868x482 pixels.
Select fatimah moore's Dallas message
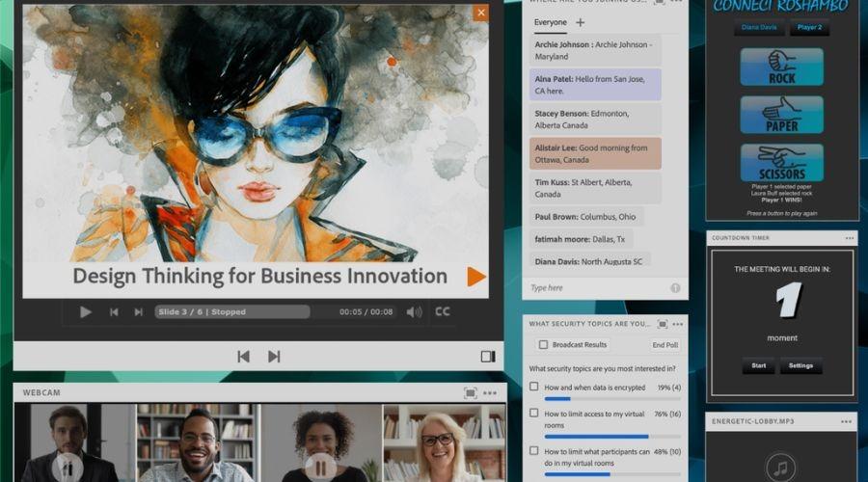(581, 239)
